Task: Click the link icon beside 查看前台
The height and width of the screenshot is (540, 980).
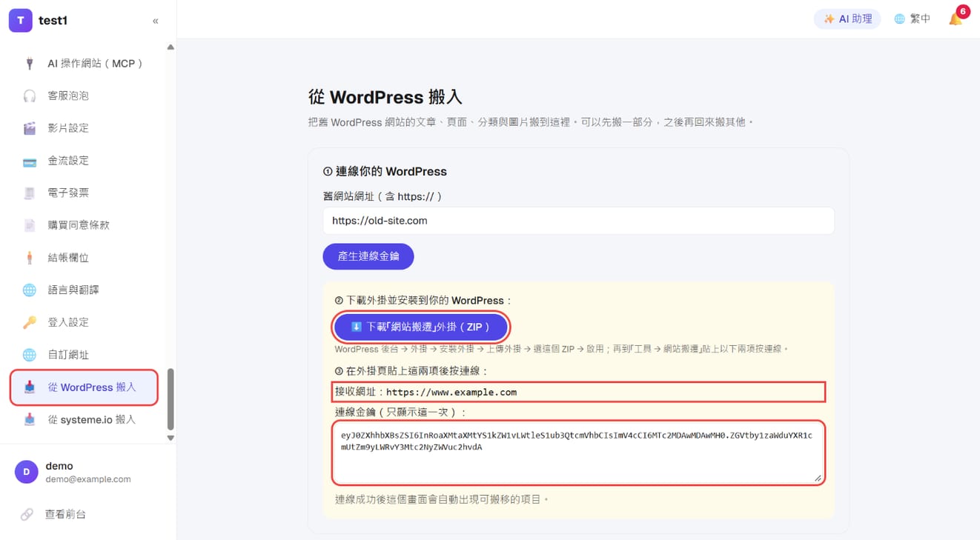Action: click(27, 514)
